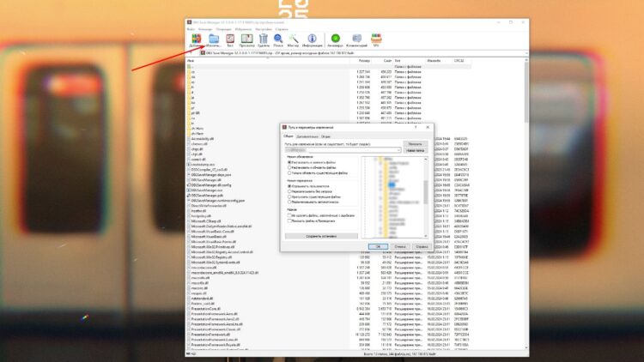Click the New Folder (Новая папка) button

416,150
